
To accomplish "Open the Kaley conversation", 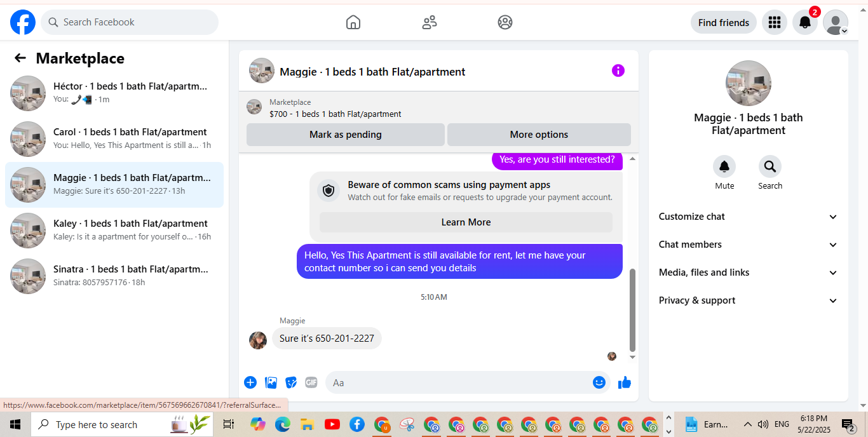I will 114,231.
